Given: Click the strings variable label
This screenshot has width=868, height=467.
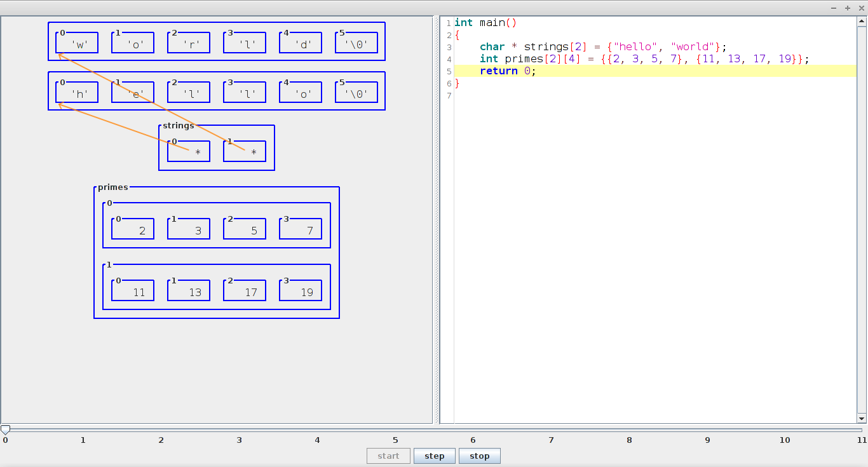Looking at the screenshot, I should point(179,125).
